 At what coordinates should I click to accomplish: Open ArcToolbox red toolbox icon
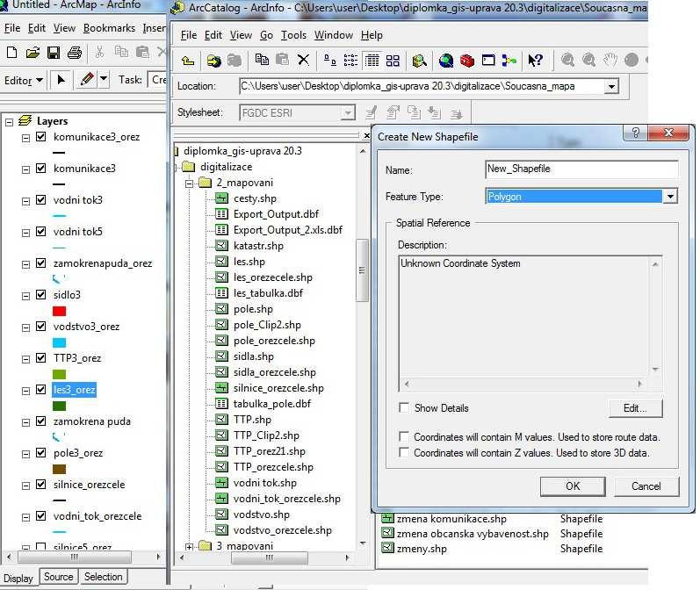(x=467, y=60)
